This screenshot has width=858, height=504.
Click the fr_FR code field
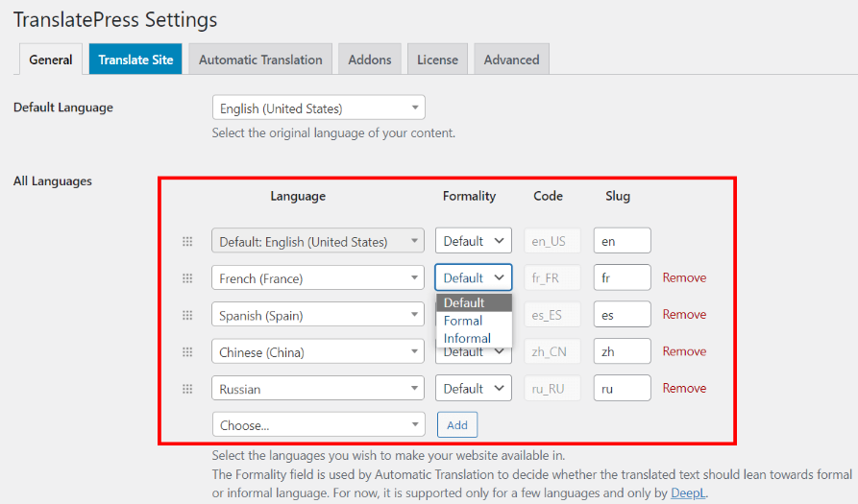click(x=552, y=277)
